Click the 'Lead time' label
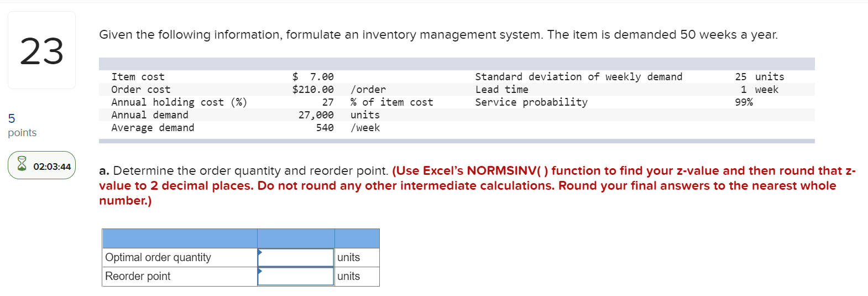Screen dimensions: 868x296 [501, 90]
